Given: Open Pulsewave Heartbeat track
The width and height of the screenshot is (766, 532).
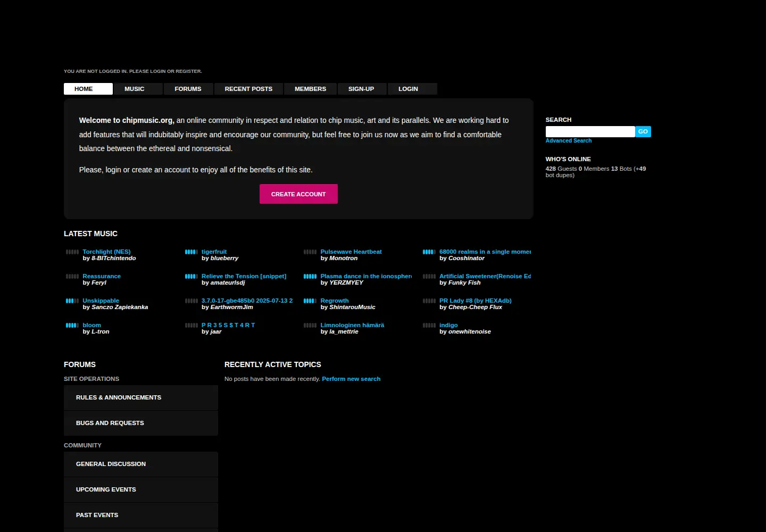Looking at the screenshot, I should coord(351,252).
